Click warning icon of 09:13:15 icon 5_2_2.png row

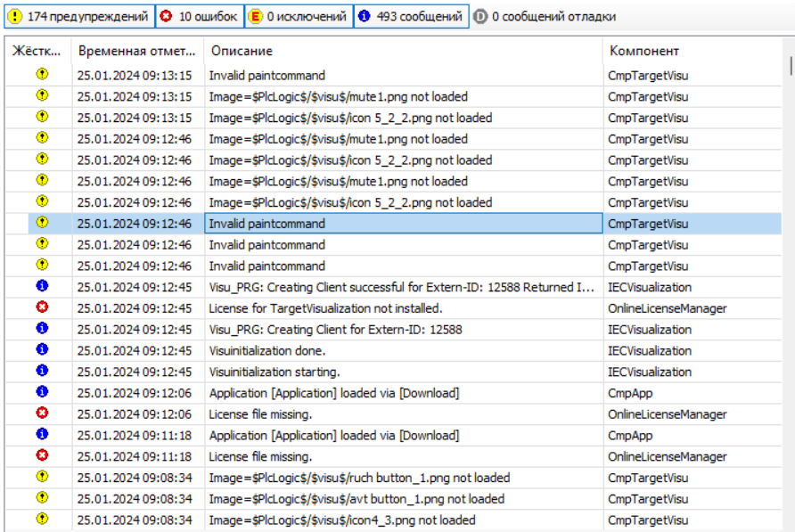point(42,117)
